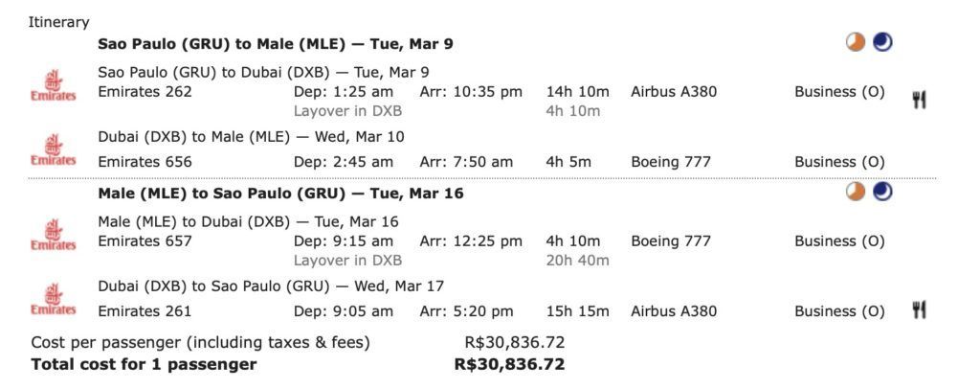Click orange day-flight icon for return trip
The height and width of the screenshot is (389, 980).
tap(856, 192)
